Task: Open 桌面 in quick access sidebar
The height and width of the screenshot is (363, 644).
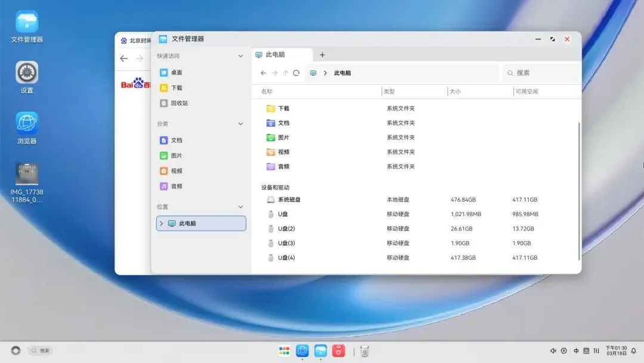Action: tap(201, 72)
